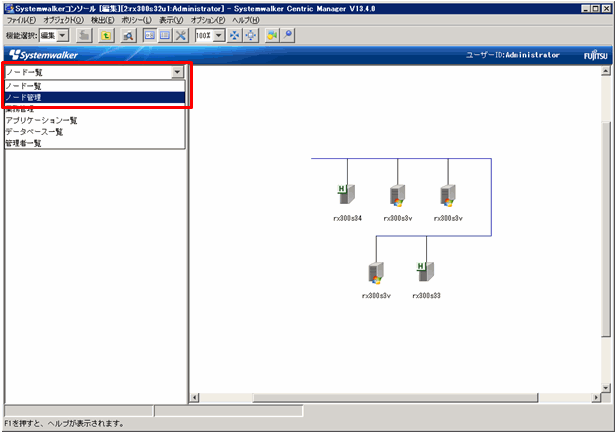Click the blue outward-arrows expand icon
The width and height of the screenshot is (616, 433).
[251, 36]
